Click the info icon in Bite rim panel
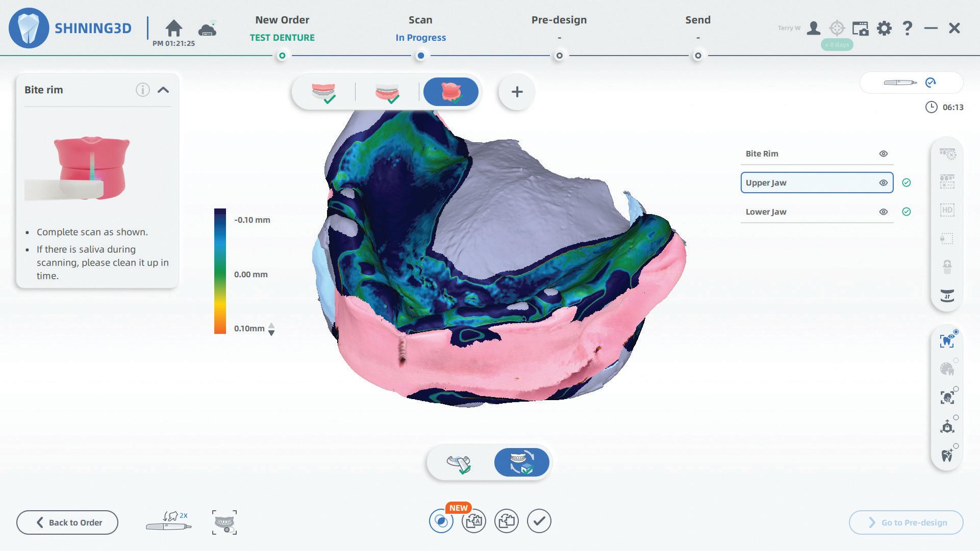 [142, 90]
